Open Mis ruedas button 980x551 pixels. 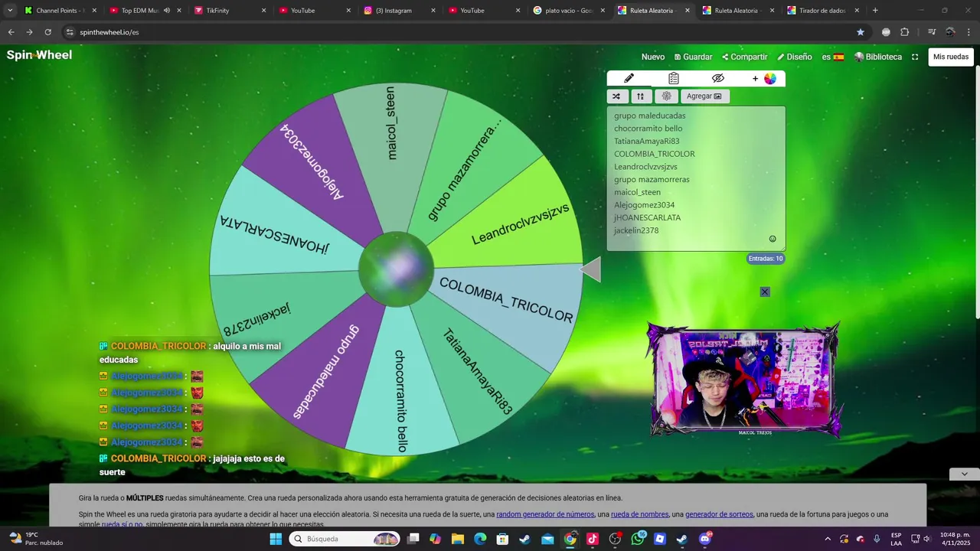coord(951,57)
